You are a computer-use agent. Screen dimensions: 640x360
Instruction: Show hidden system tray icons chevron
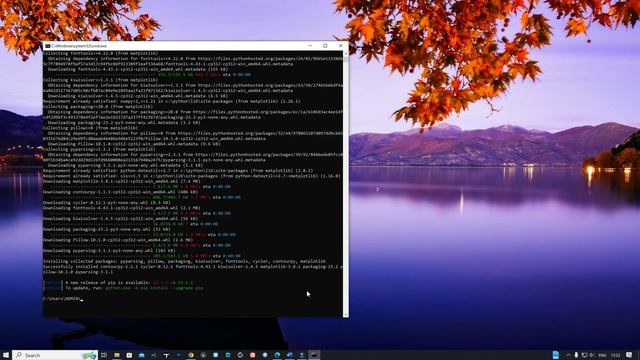(568, 355)
